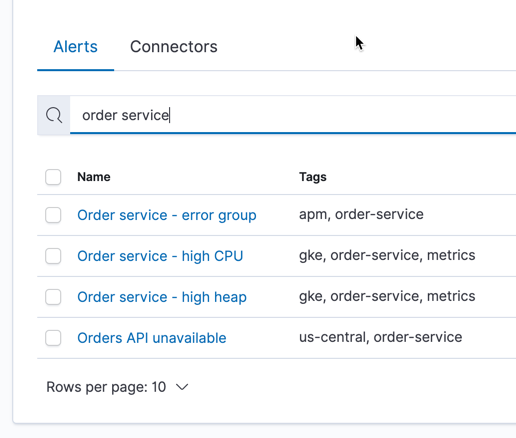
Task: Click the Name column header
Action: (94, 177)
